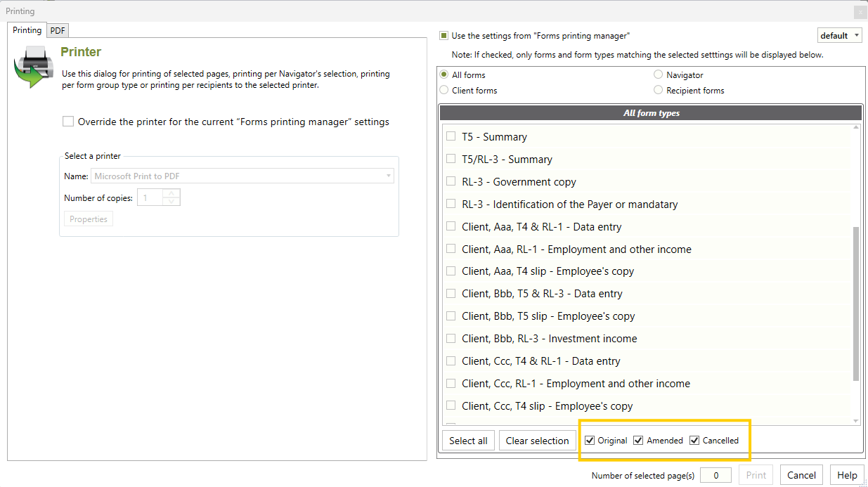Image resolution: width=868 pixels, height=487 pixels.
Task: Uncheck the Original checkbox
Action: [x=590, y=441]
